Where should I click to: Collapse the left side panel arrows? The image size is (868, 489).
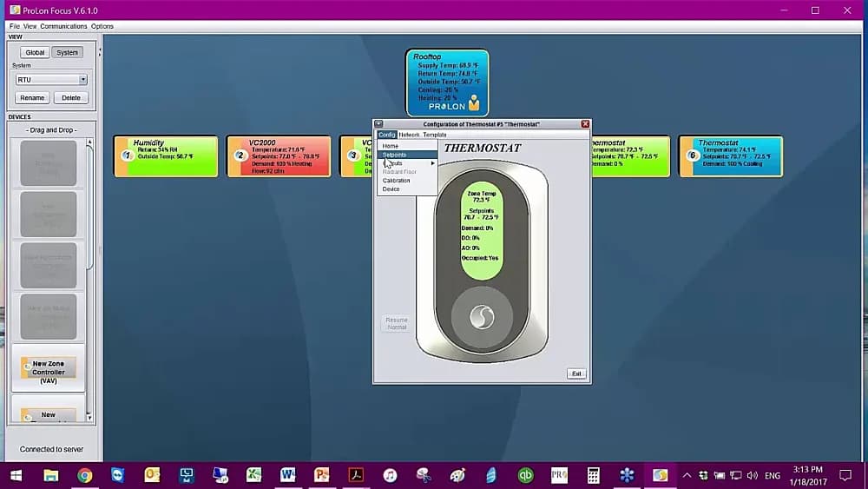tap(100, 52)
